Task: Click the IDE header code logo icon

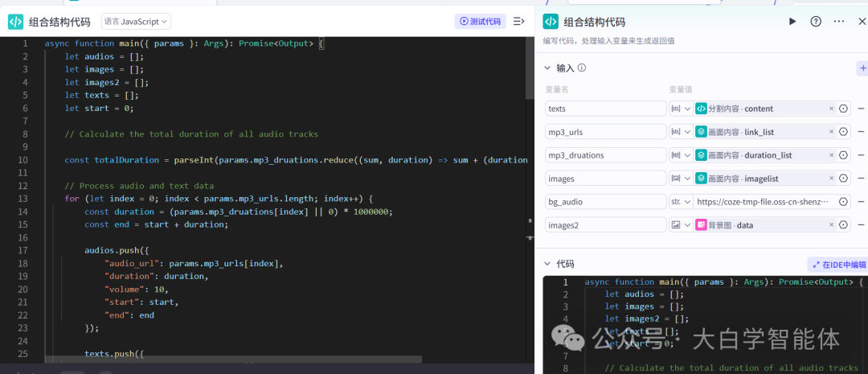Action: click(x=15, y=22)
